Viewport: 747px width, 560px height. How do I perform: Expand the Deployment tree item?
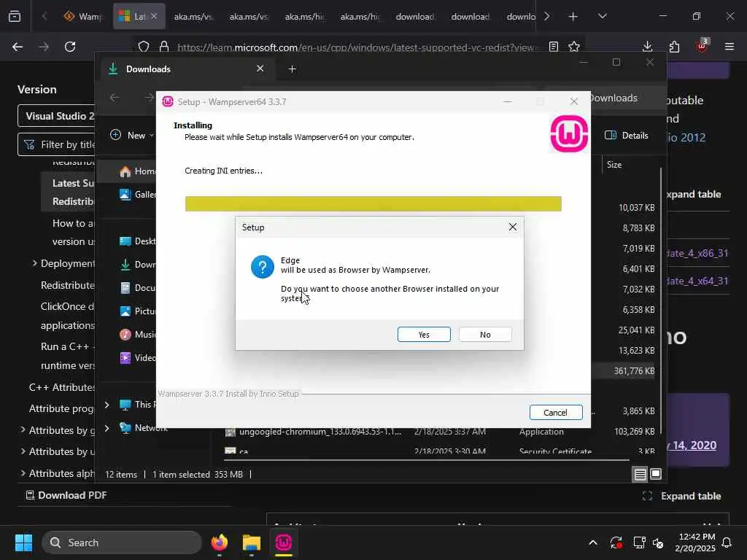click(34, 262)
